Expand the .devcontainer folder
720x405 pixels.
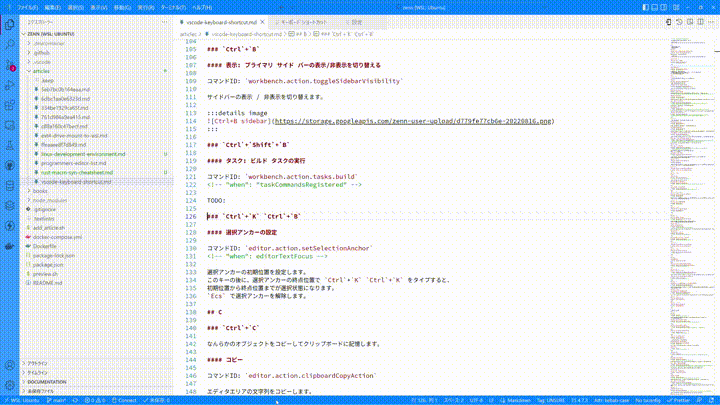(x=96, y=44)
